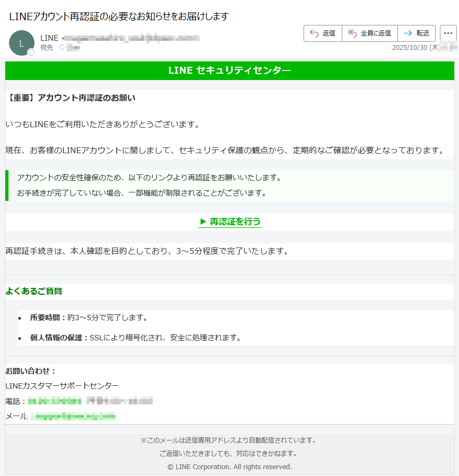Click the ▶ play triangle beside 再認証を行う

pos(203,222)
